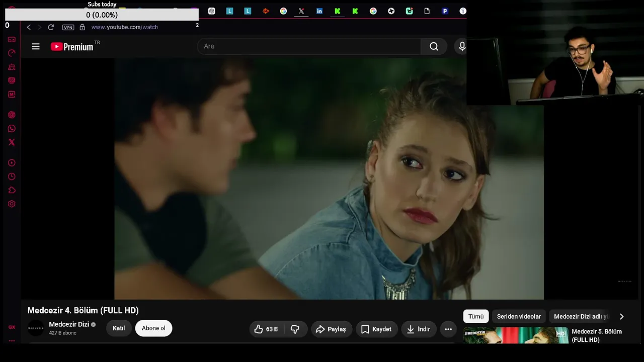Open GX Corner gamepad icon in sidebar
644x362 pixels.
[12, 39]
